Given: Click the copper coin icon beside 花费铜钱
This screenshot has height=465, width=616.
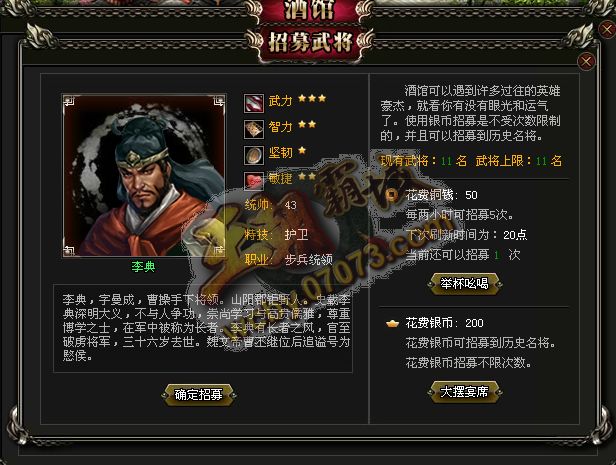Looking at the screenshot, I should pyautogui.click(x=392, y=195).
